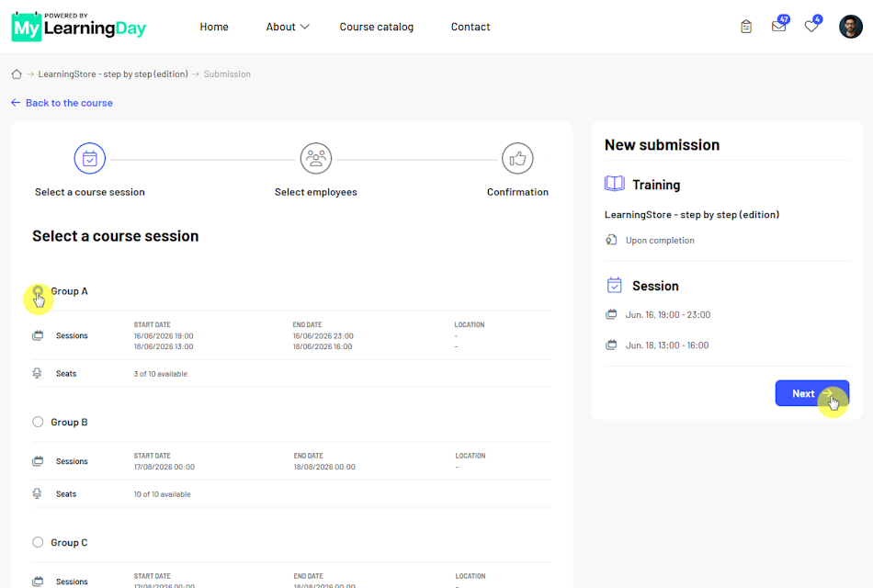Select the Group C radio button

click(x=38, y=542)
